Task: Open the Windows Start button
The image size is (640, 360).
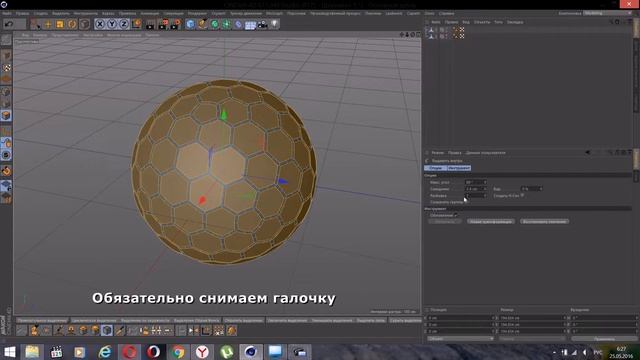Action: pyautogui.click(x=9, y=352)
